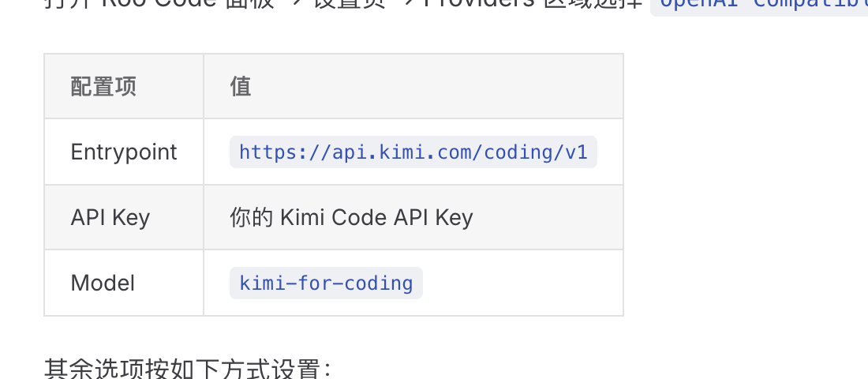Screen dimensions: 868x379
Task: Select the kimi-for-coding model code text
Action: (x=326, y=283)
